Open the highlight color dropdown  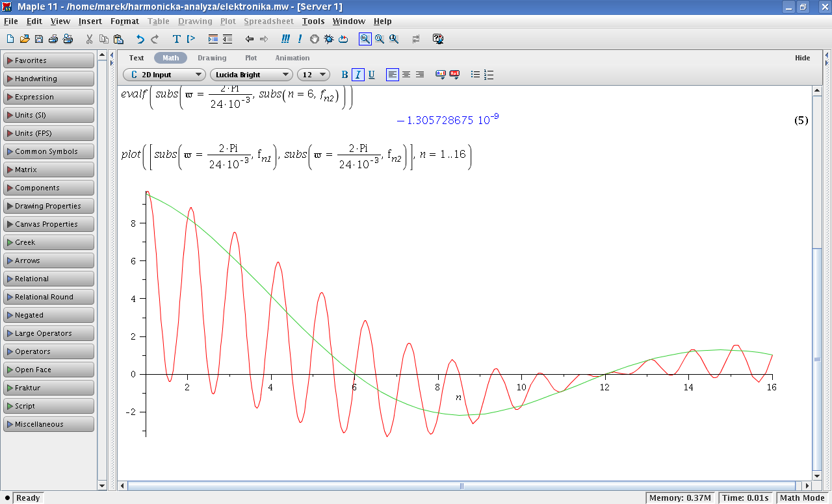[x=455, y=75]
